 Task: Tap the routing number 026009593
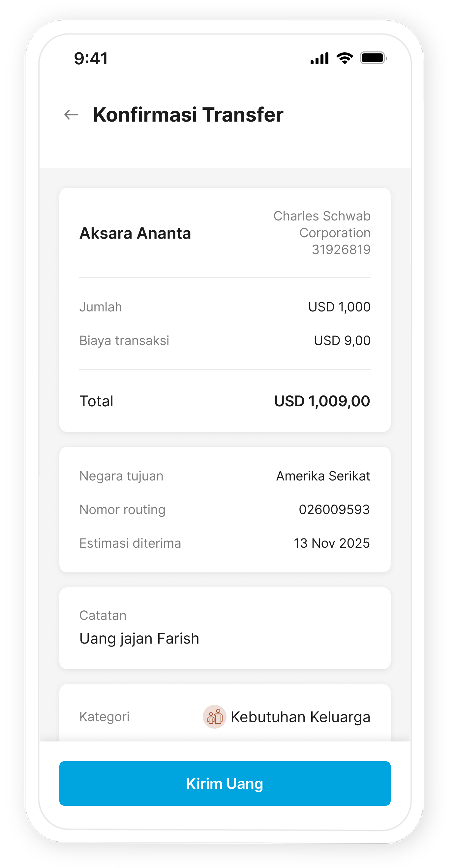[334, 509]
